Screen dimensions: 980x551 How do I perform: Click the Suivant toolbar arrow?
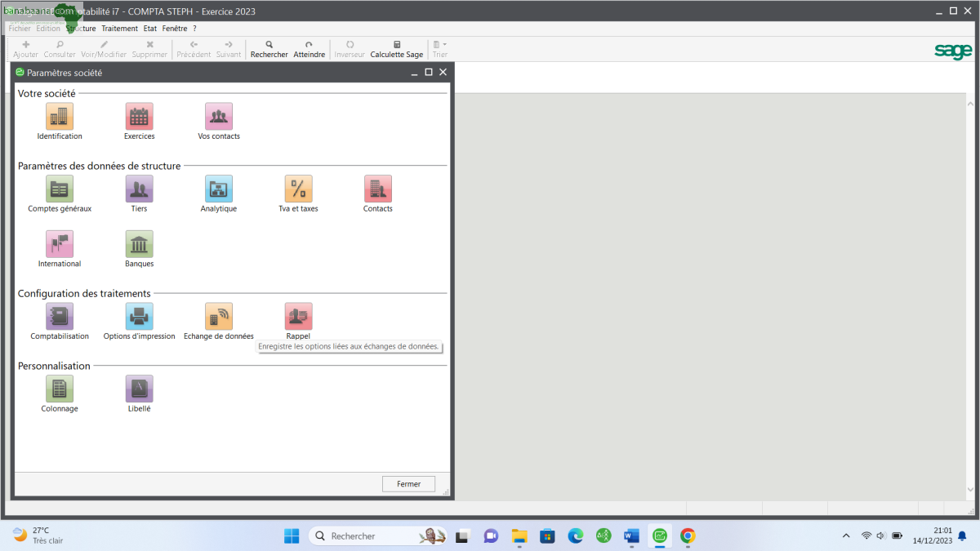click(x=229, y=49)
